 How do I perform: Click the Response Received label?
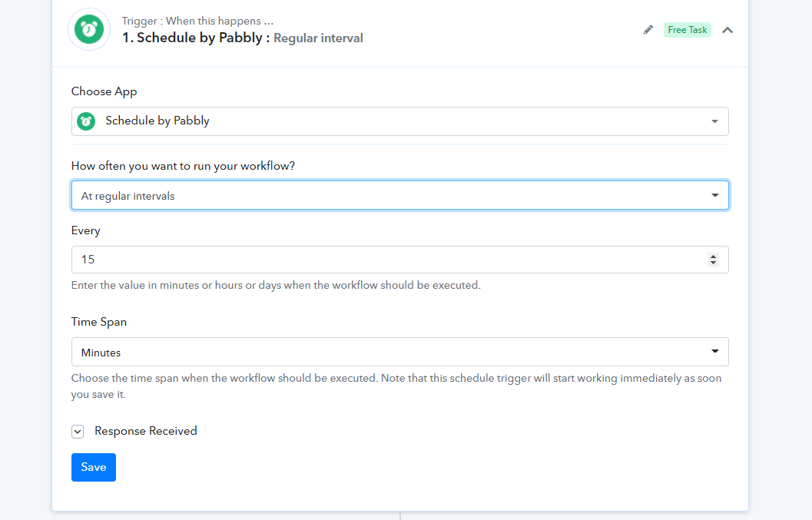click(x=145, y=431)
